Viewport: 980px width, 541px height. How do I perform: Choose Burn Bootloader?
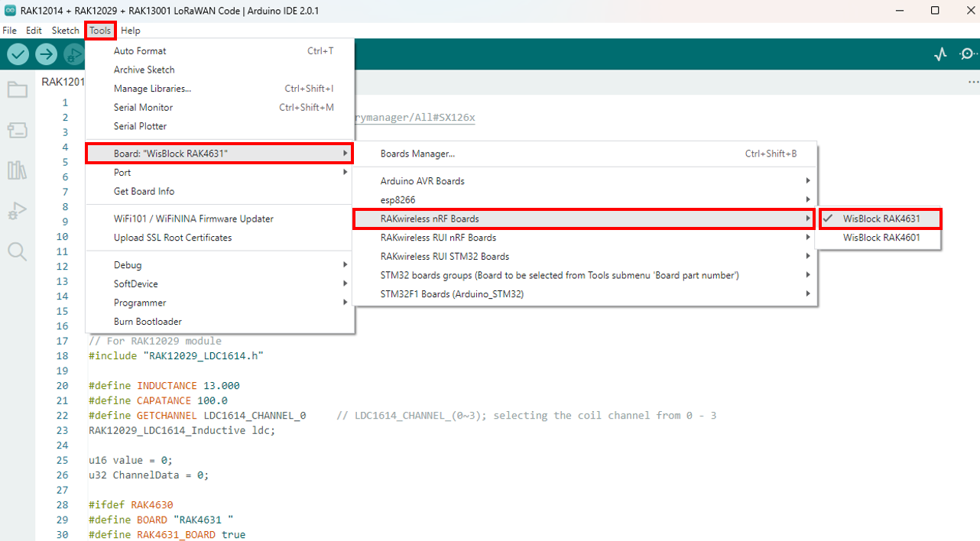tap(219, 322)
